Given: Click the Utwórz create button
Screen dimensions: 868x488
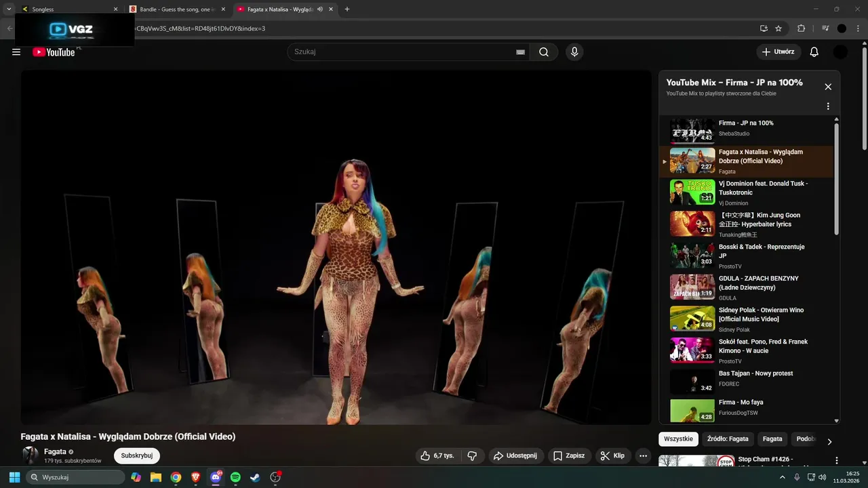Looking at the screenshot, I should point(778,52).
